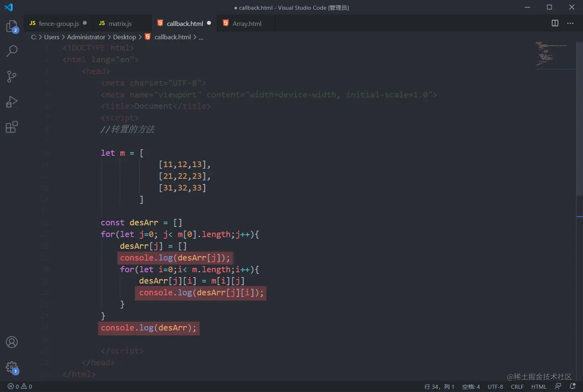
Task: Click the matrix row [11,12,13],
Action: [184, 164]
